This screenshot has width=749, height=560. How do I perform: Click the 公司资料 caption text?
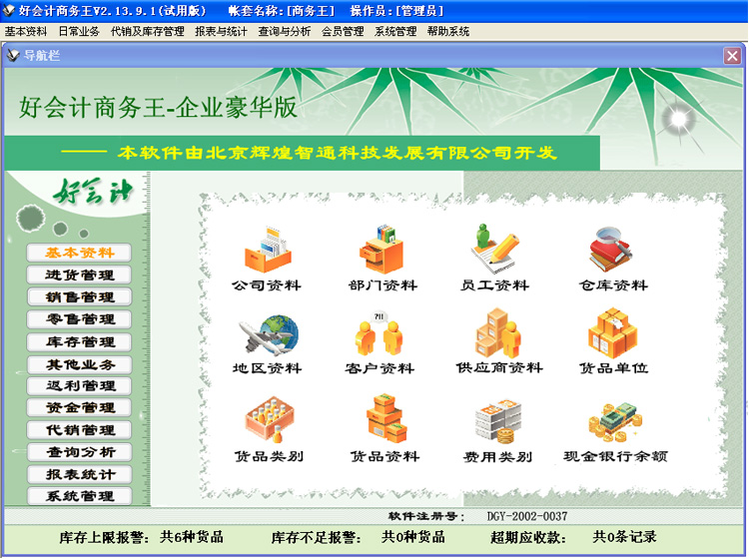pyautogui.click(x=266, y=285)
